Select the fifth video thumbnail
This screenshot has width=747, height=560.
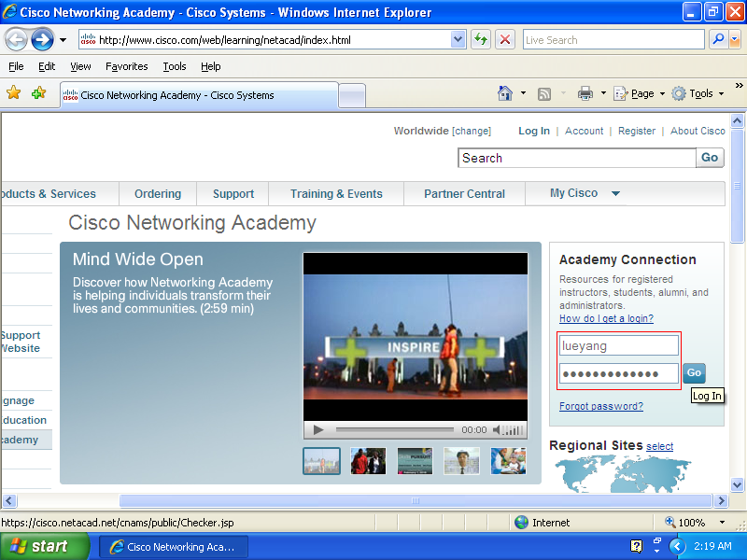[508, 461]
